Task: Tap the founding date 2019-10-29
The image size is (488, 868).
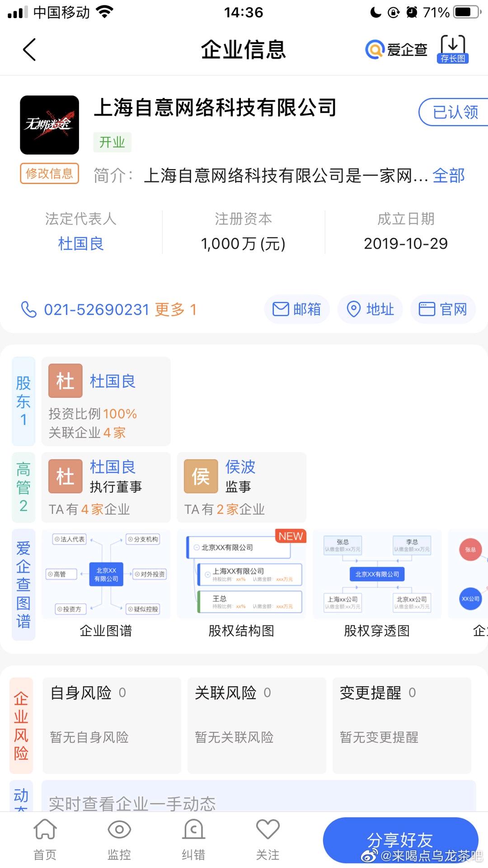Action: [x=406, y=244]
